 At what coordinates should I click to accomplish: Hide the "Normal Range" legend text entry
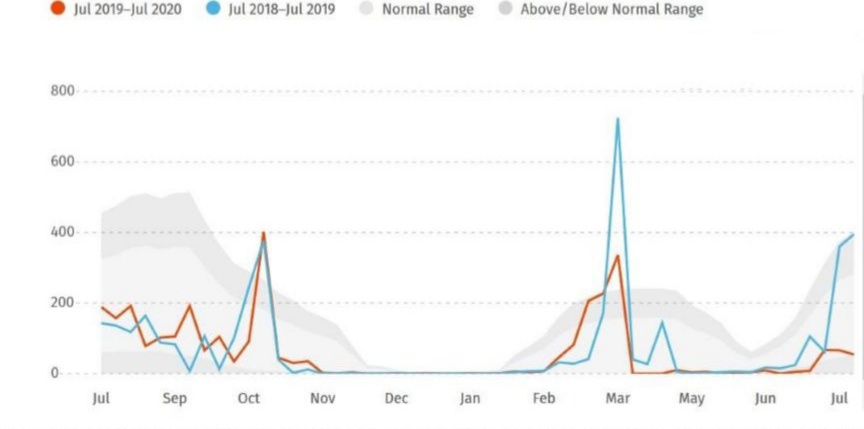coord(428,9)
